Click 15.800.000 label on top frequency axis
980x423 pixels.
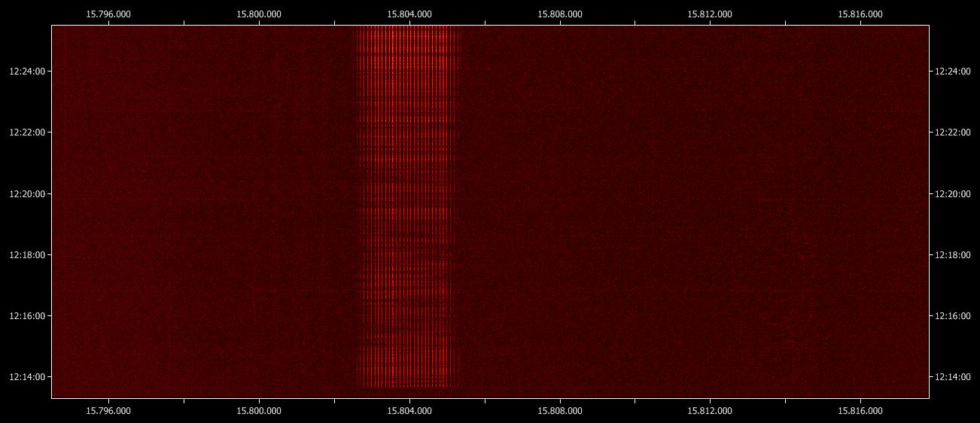[259, 14]
